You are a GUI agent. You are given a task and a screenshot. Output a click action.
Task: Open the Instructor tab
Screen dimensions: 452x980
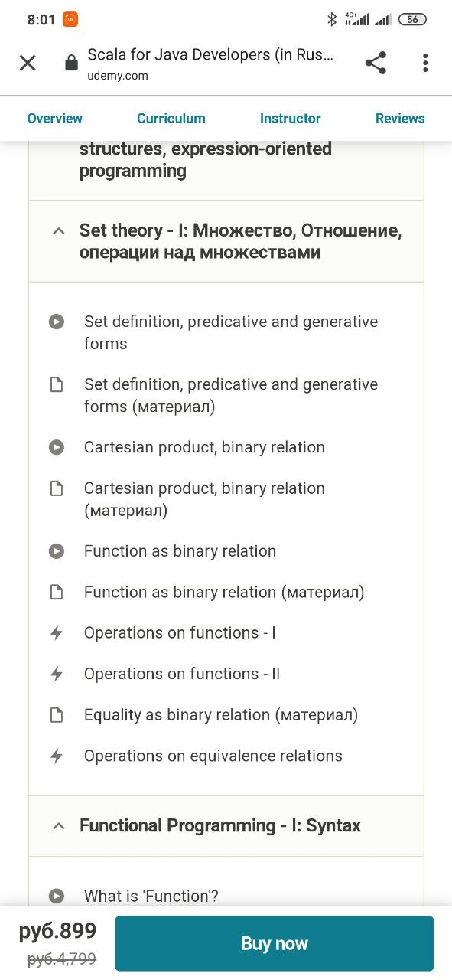(291, 119)
